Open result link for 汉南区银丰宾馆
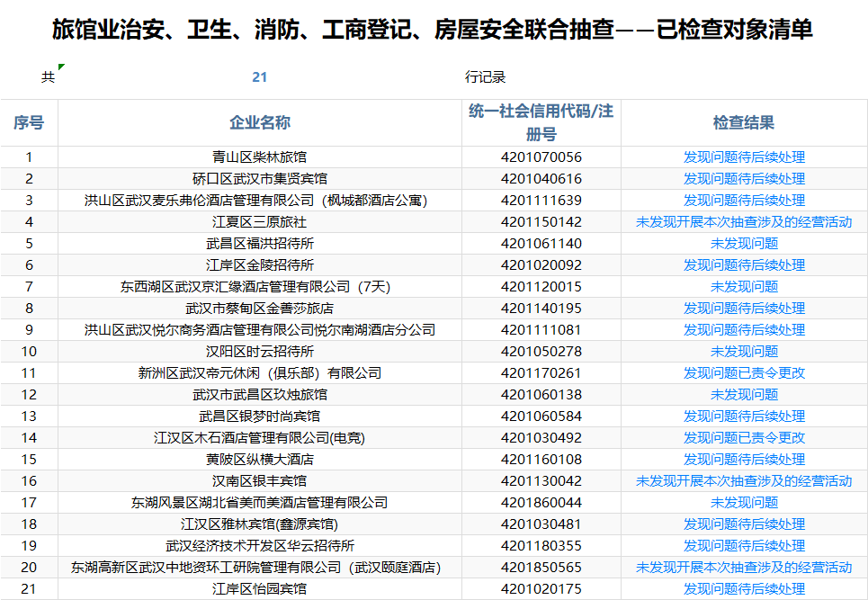The width and height of the screenshot is (868, 600). click(x=744, y=481)
